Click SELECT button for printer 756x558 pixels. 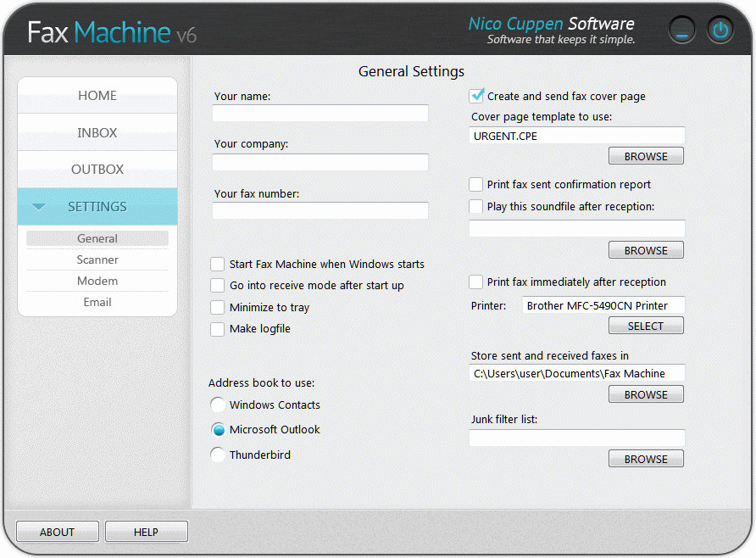[646, 326]
